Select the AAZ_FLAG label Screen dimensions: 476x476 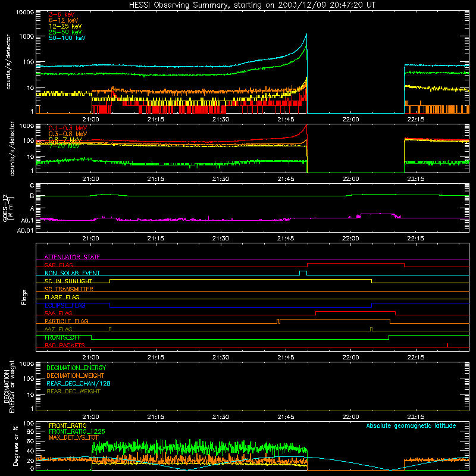[x=58, y=329]
